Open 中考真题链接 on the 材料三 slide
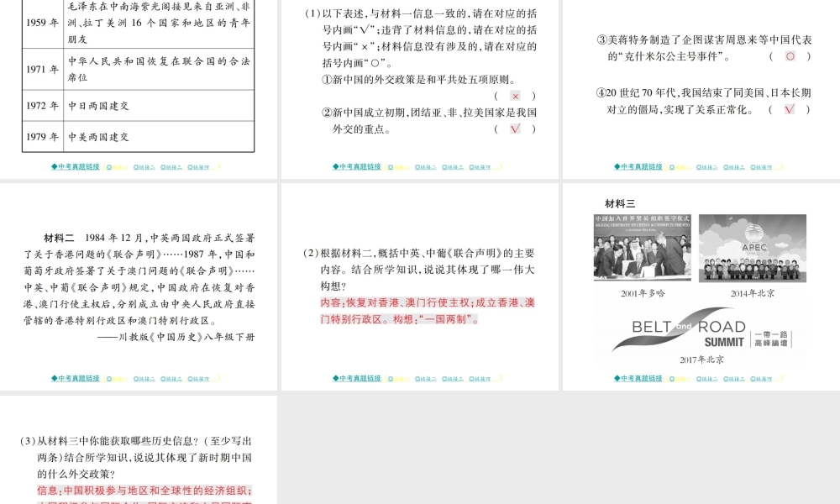The image size is (840, 504). pyautogui.click(x=639, y=379)
